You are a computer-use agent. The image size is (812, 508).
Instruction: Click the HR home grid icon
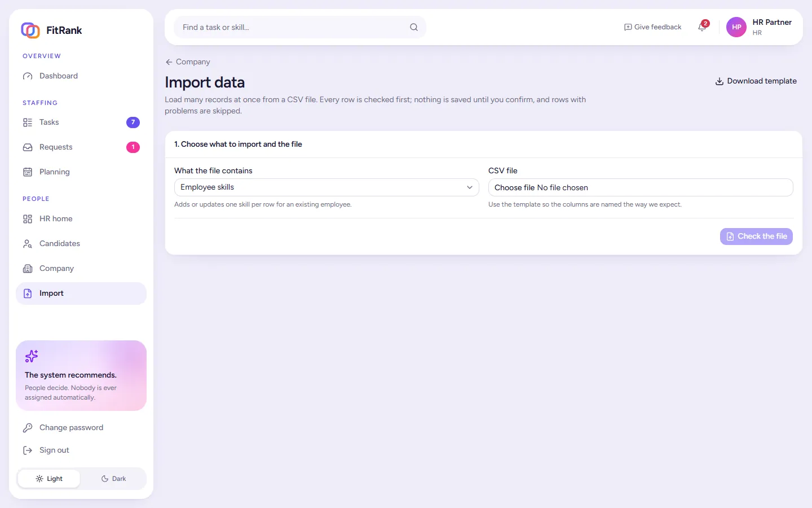28,219
